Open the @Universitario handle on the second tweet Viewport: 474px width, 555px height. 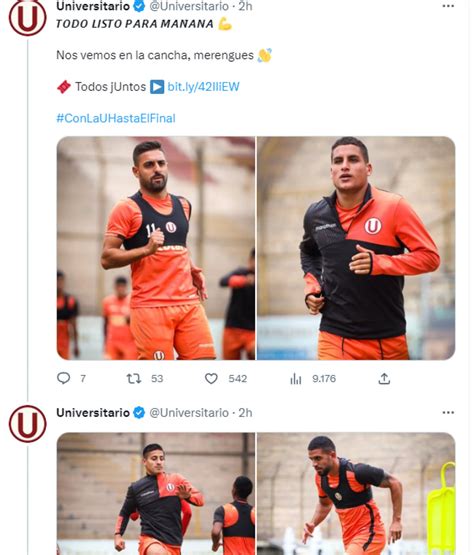pos(189,413)
